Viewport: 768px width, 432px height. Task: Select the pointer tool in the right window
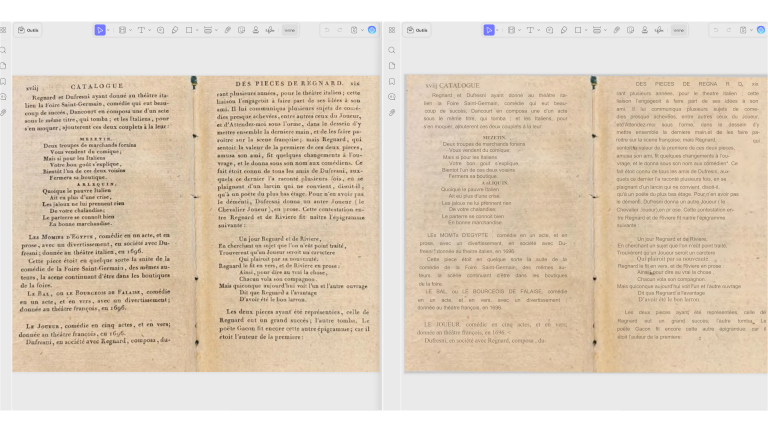(x=489, y=30)
